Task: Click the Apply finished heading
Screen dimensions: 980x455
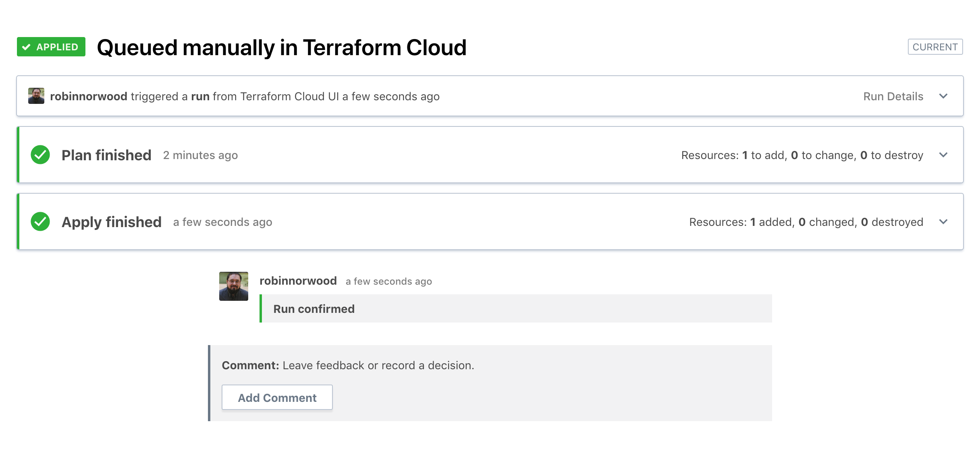Action: (112, 222)
